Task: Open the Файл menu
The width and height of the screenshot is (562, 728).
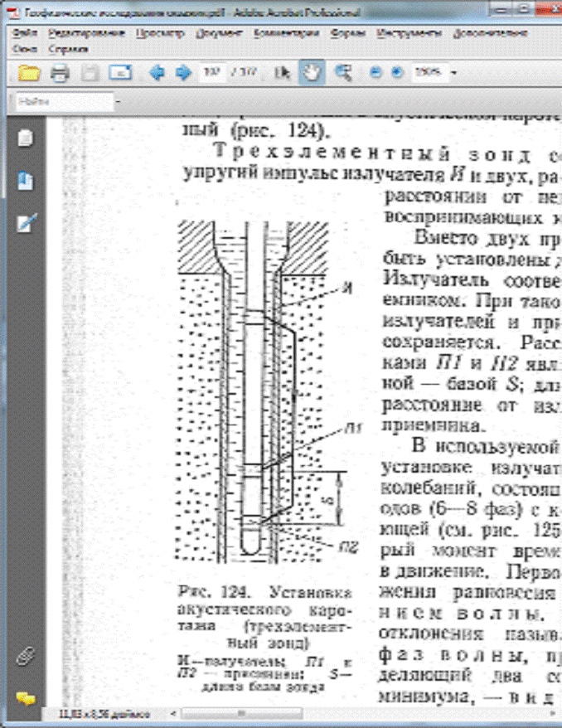Action: point(25,34)
